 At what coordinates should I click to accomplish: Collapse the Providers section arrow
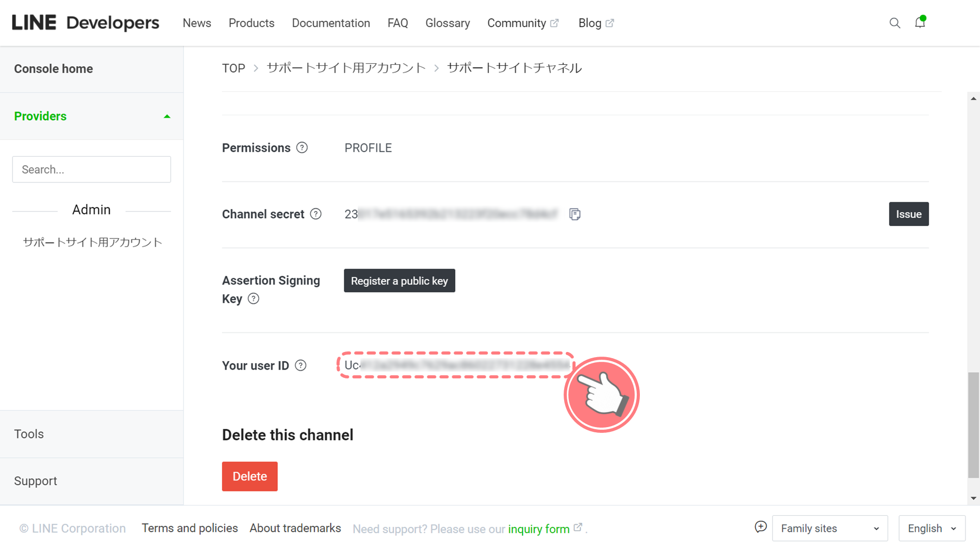(167, 117)
